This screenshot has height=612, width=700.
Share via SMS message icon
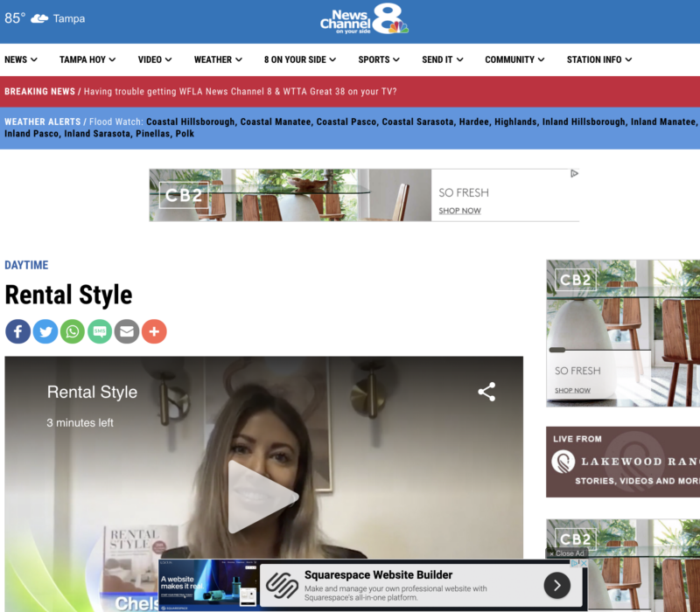[x=100, y=331]
